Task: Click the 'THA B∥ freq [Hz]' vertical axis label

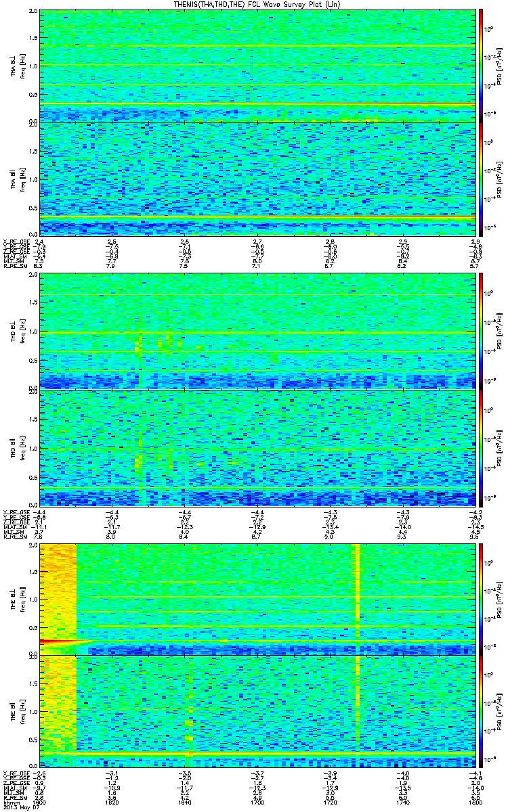Action: tap(18, 179)
